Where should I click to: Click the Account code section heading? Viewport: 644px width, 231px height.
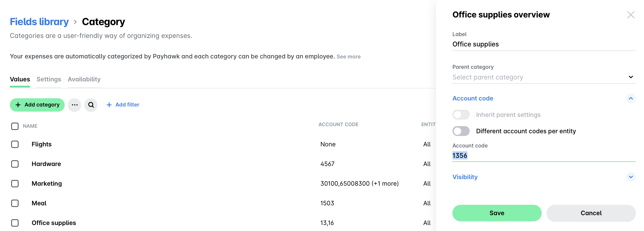click(x=473, y=98)
